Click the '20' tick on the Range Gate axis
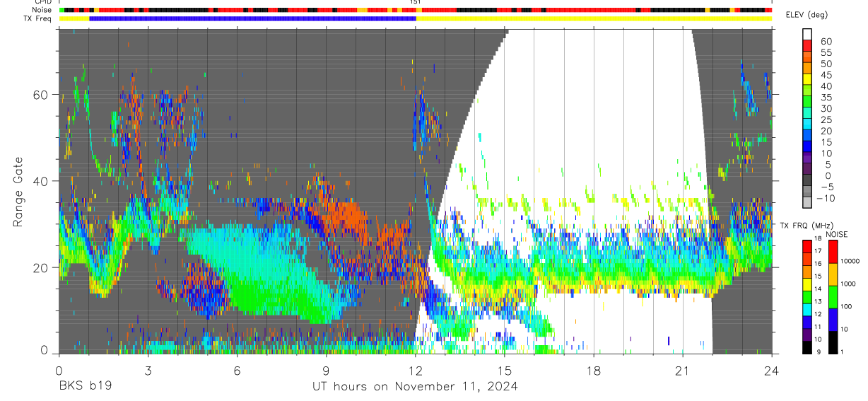This screenshot has height=401, width=868. 40,267
